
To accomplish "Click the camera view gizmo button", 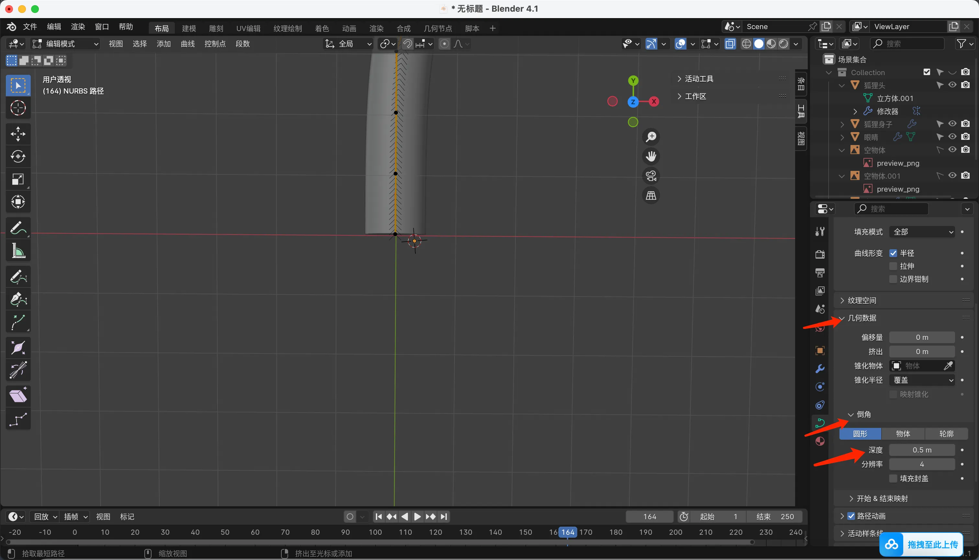I will coord(651,176).
